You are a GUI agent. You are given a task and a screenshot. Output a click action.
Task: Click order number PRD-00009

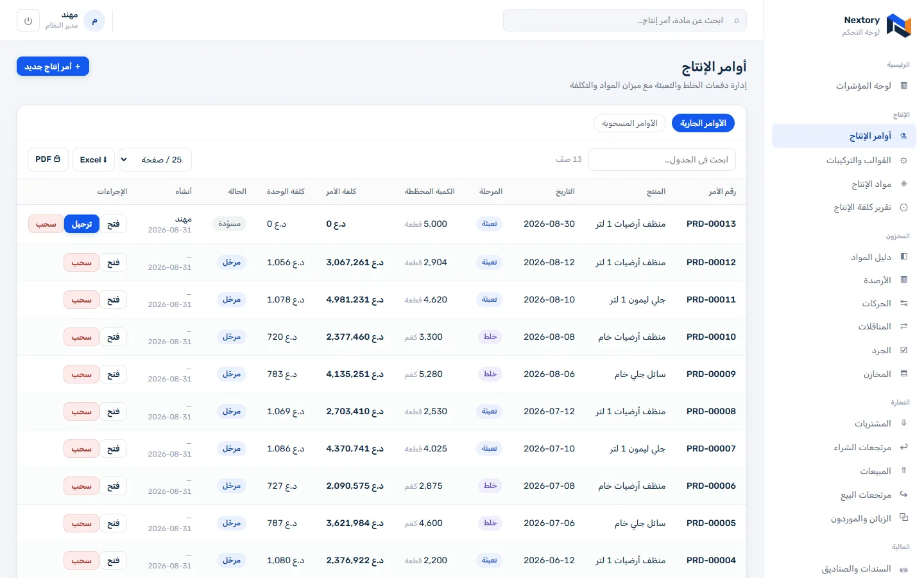coord(711,374)
